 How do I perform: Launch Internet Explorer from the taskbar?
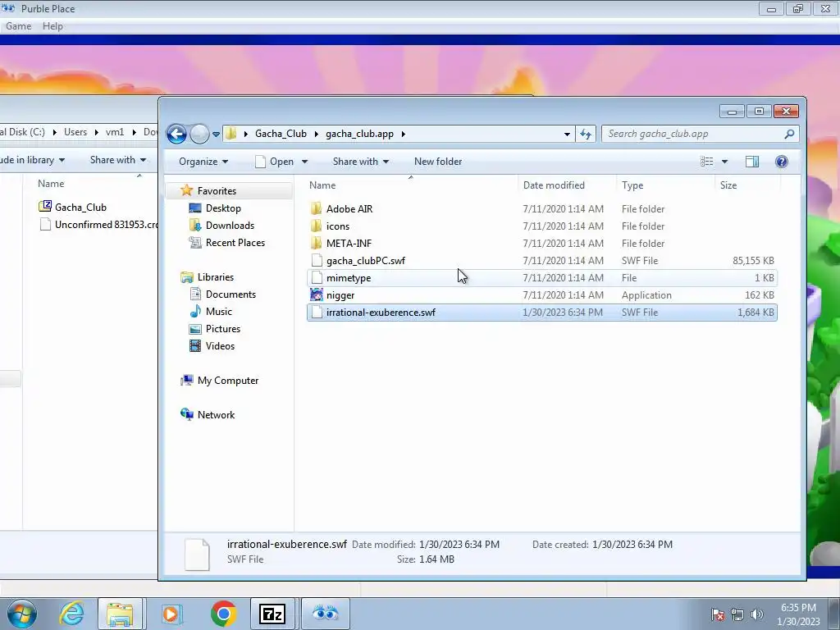72,614
